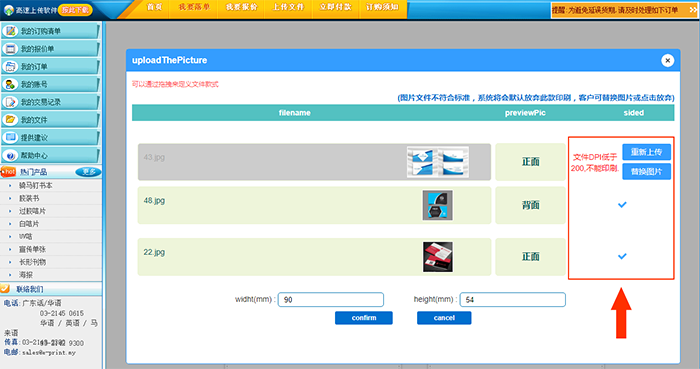
Task: Open 我的账号 via its user icon
Action: pyautogui.click(x=10, y=84)
